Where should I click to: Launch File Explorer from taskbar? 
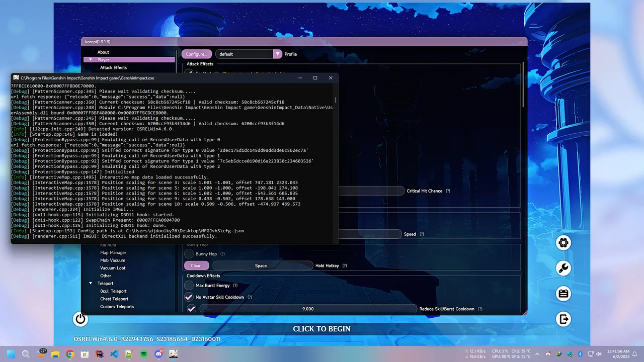(55, 354)
